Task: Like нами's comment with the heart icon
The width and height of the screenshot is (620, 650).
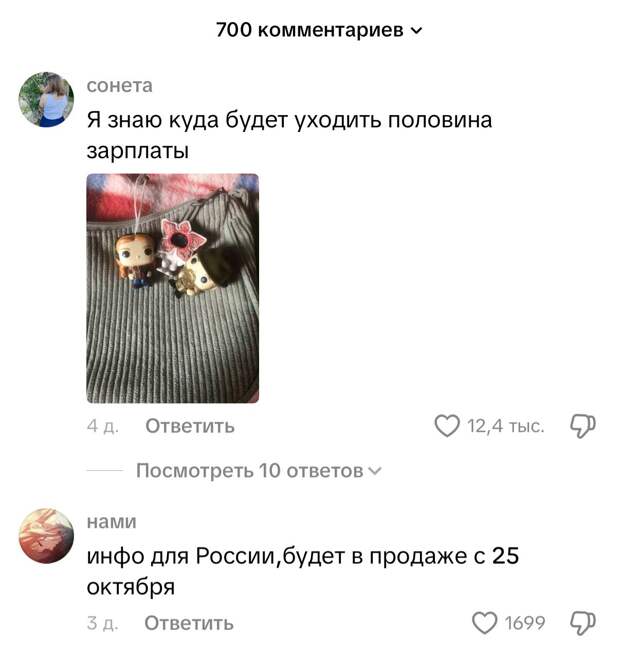Action: click(x=484, y=623)
